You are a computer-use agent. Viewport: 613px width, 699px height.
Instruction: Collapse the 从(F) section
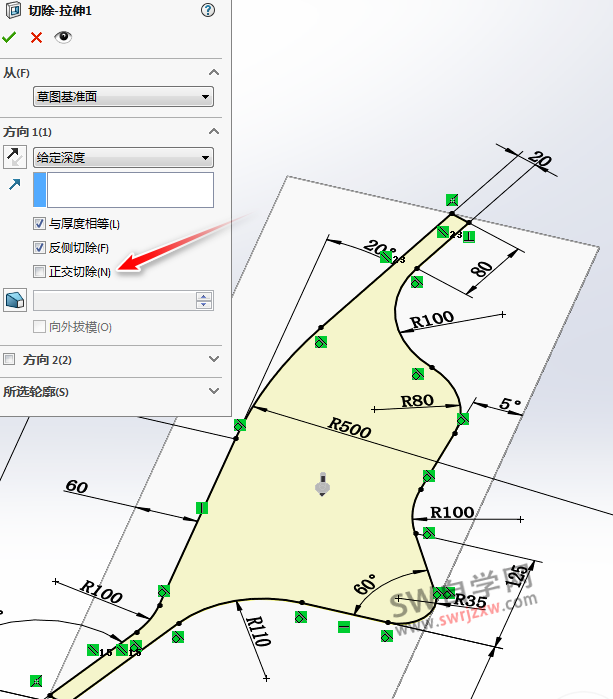pos(213,72)
